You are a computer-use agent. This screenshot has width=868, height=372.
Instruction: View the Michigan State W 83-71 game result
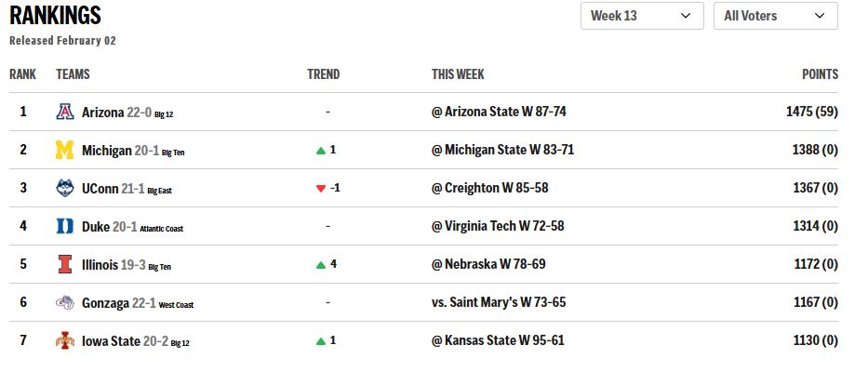click(x=502, y=150)
